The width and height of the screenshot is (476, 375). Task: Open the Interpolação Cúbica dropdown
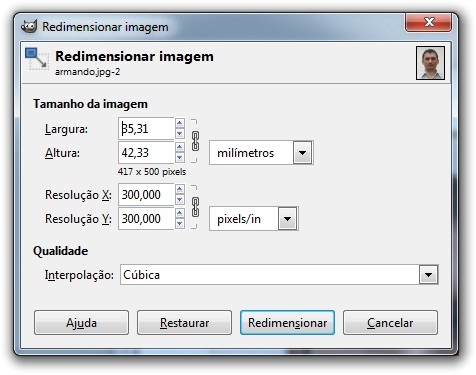tap(279, 275)
